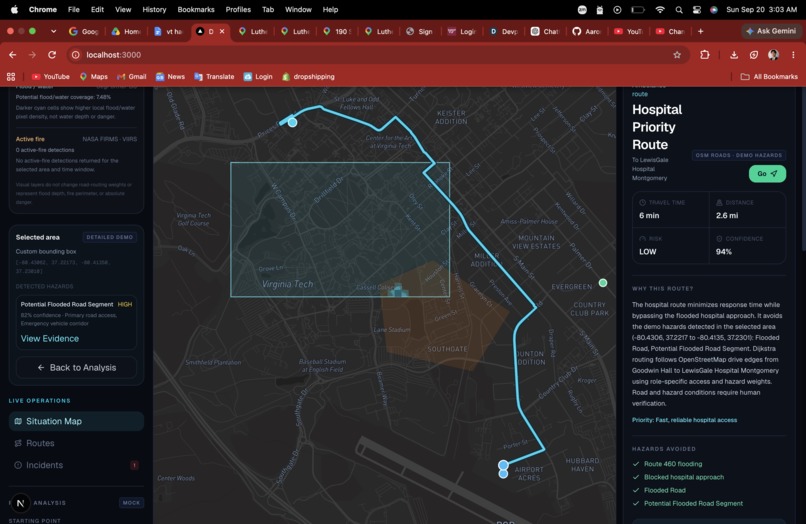Open Translate bookmark
This screenshot has height=524, width=806.
(214, 77)
